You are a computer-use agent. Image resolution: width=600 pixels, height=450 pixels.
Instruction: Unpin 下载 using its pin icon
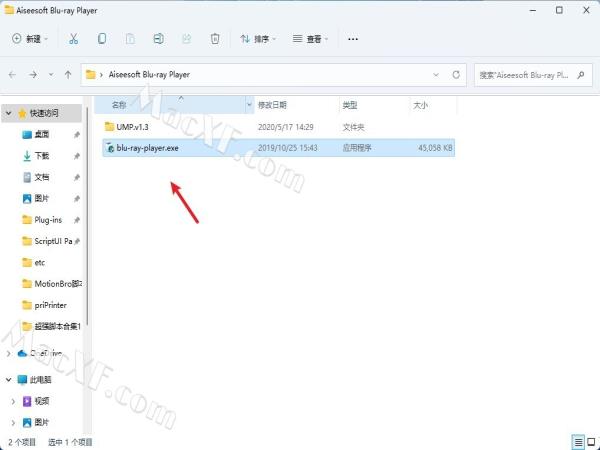coord(77,156)
